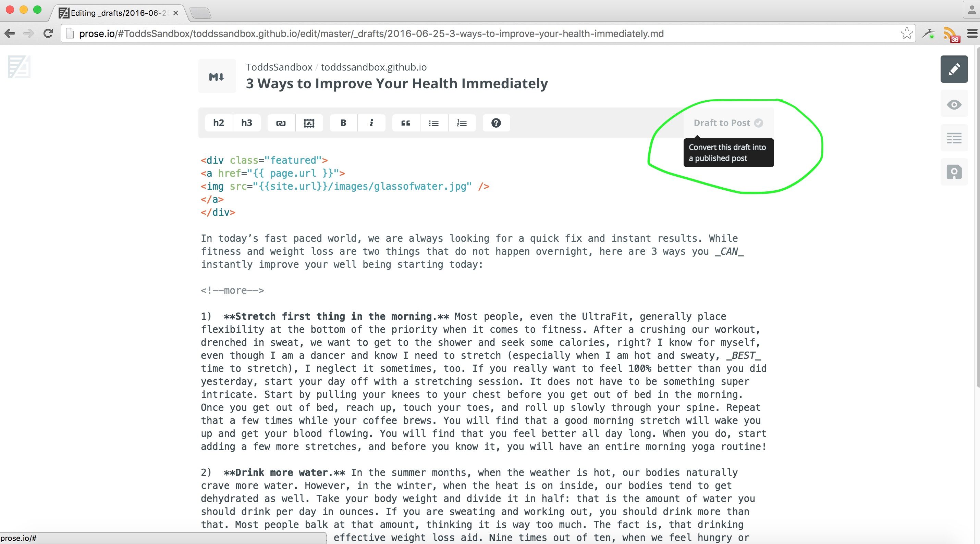Bookmark the page with the star icon
Screen dimensions: 980x544
click(907, 34)
